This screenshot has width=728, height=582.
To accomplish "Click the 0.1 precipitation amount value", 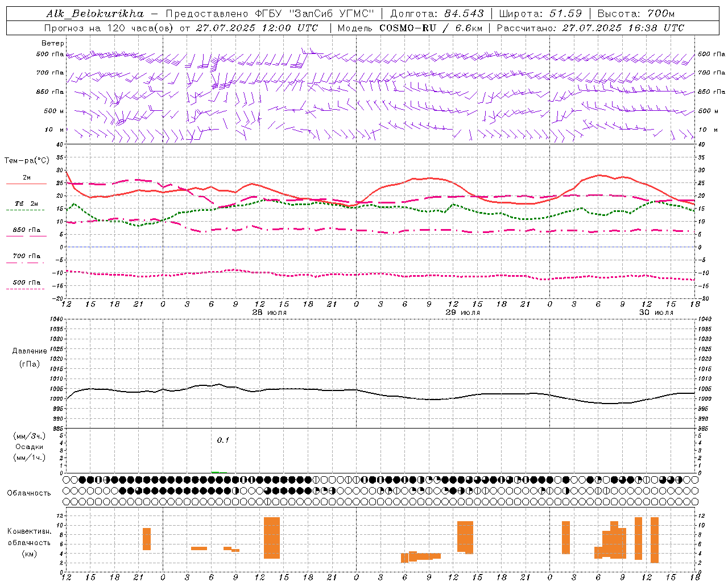I will [223, 440].
